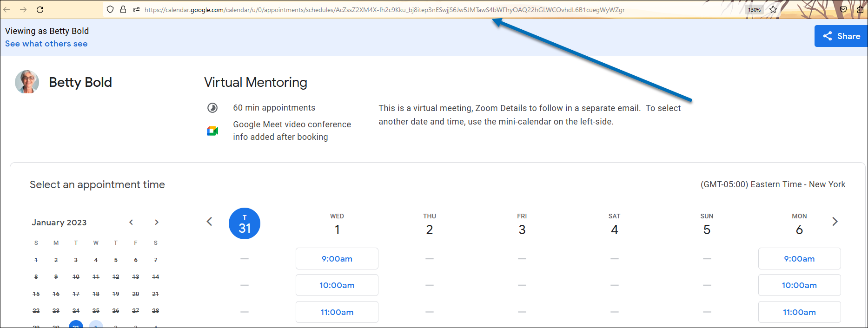868x328 pixels.
Task: Show the next week of appointment times
Action: click(835, 222)
